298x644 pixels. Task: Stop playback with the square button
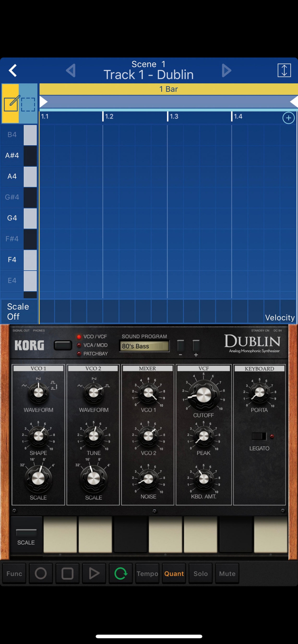[67, 574]
